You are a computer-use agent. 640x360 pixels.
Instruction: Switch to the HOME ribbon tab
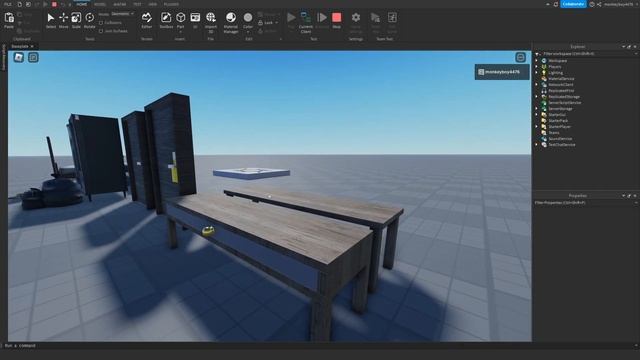pos(82,4)
